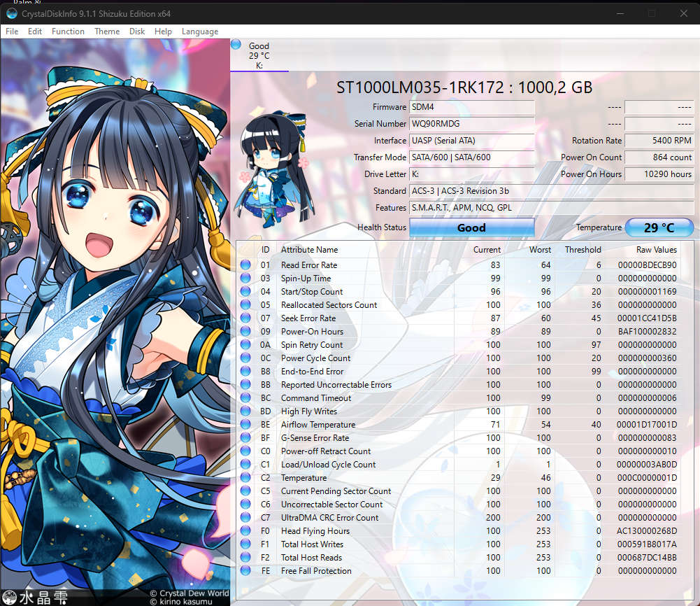Screen dimensions: 700x606
Task: Click the CrystalDiskInfo app icon in the title bar
Action: pyautogui.click(x=10, y=13)
